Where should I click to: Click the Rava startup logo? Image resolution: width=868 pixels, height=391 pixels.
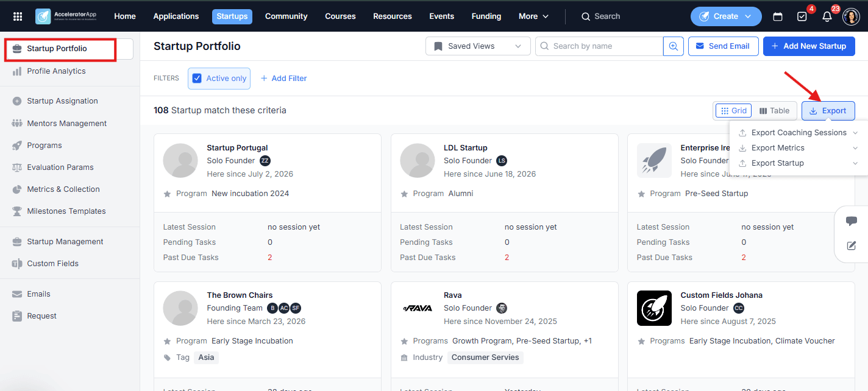tap(418, 308)
